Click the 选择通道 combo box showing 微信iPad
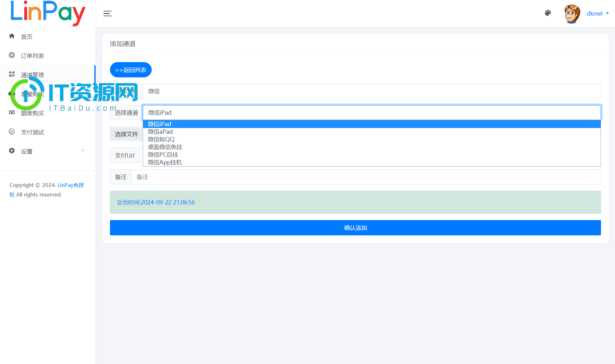The height and width of the screenshot is (364, 615). click(x=372, y=113)
